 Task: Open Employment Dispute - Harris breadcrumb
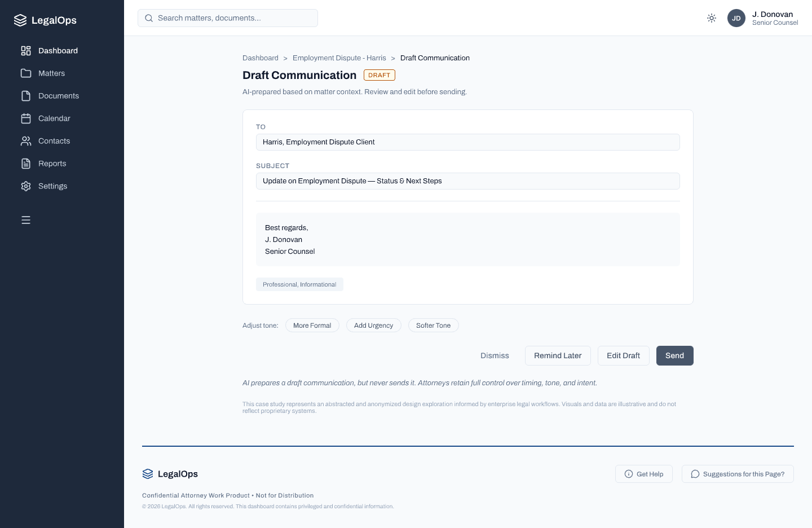tap(339, 58)
